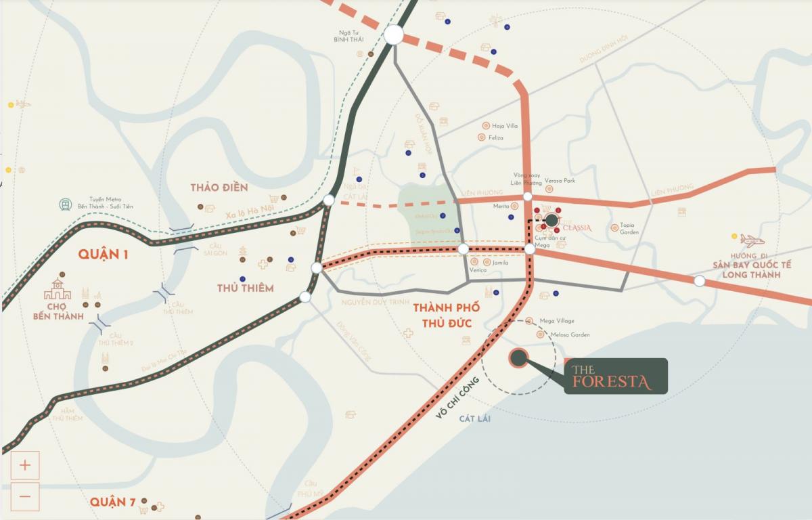The width and height of the screenshot is (812, 520).
Task: Click the Vòng xoay Liên Phường roundabout node
Action: (x=528, y=197)
